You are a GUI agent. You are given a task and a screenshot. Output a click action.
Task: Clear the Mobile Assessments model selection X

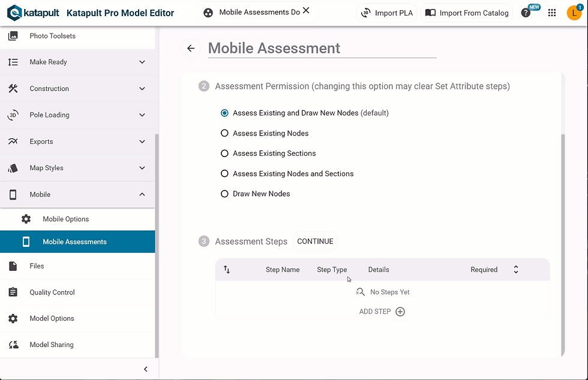(x=306, y=11)
